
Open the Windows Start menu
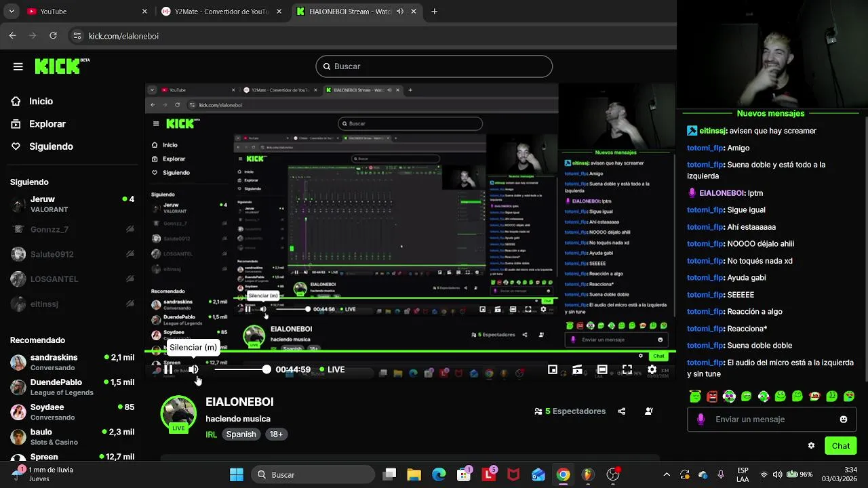(x=236, y=474)
